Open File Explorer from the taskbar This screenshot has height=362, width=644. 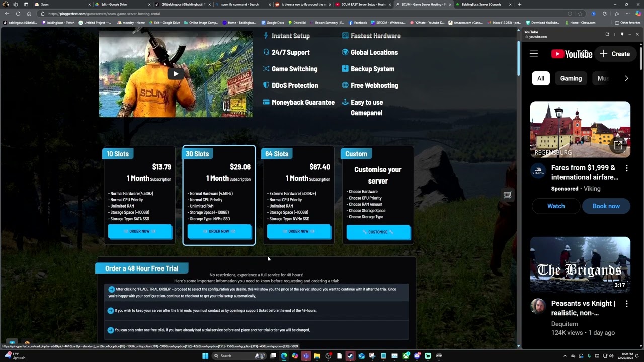317,356
